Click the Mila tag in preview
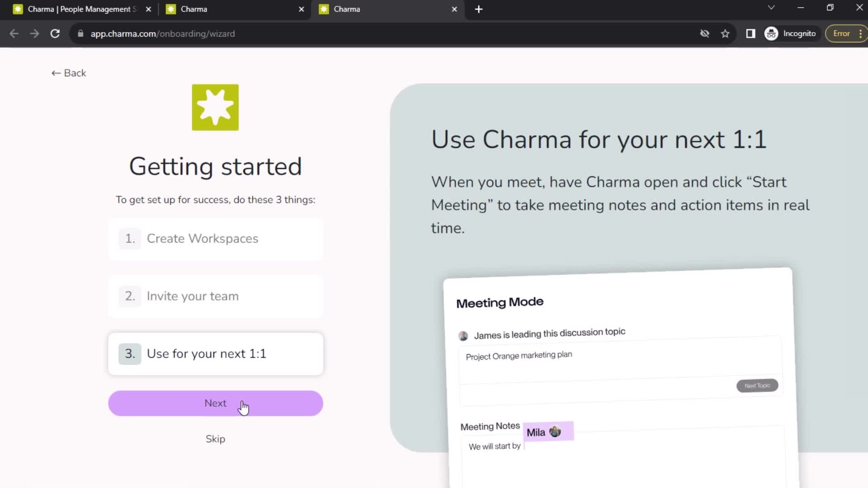868x488 pixels. click(548, 432)
